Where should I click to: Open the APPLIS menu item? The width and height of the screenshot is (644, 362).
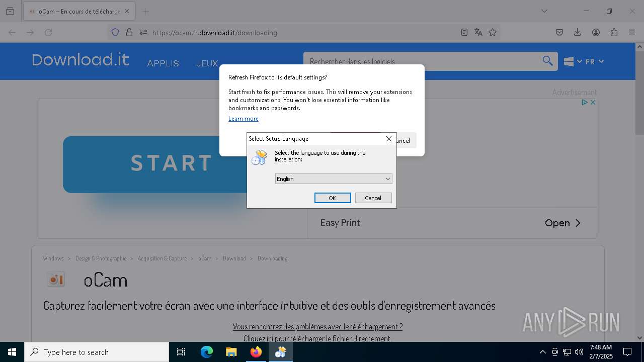(163, 63)
